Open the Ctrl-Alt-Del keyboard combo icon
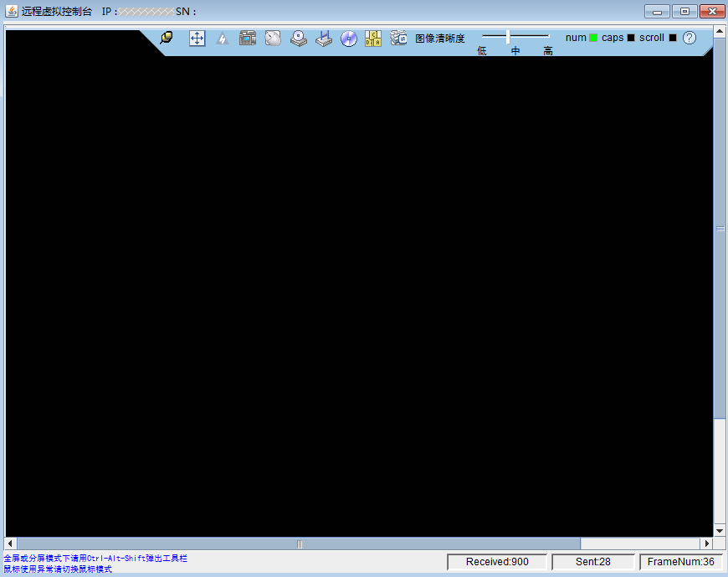Viewport: 728px width, 577px height. pyautogui.click(x=373, y=39)
